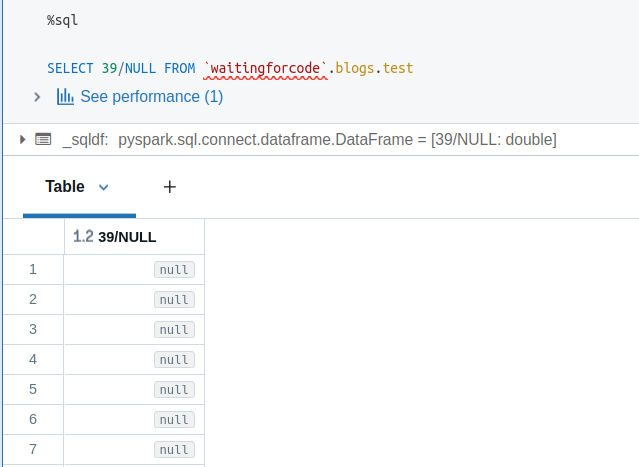Select row number 6

coord(33,419)
